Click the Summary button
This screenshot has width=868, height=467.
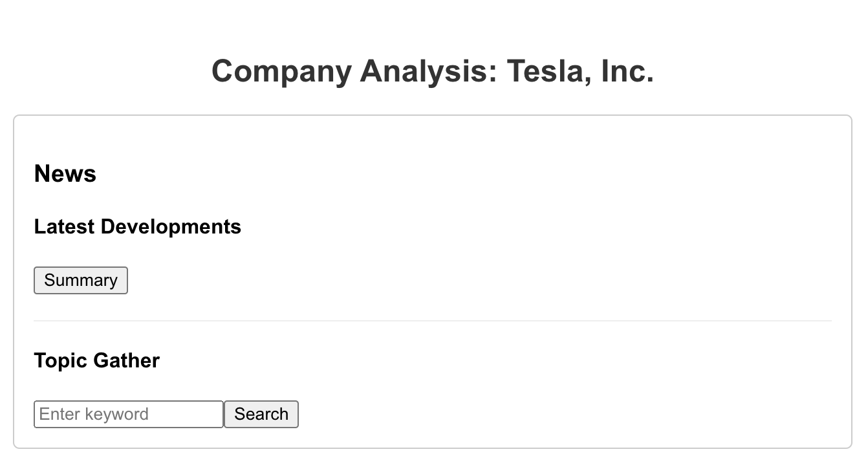(81, 280)
